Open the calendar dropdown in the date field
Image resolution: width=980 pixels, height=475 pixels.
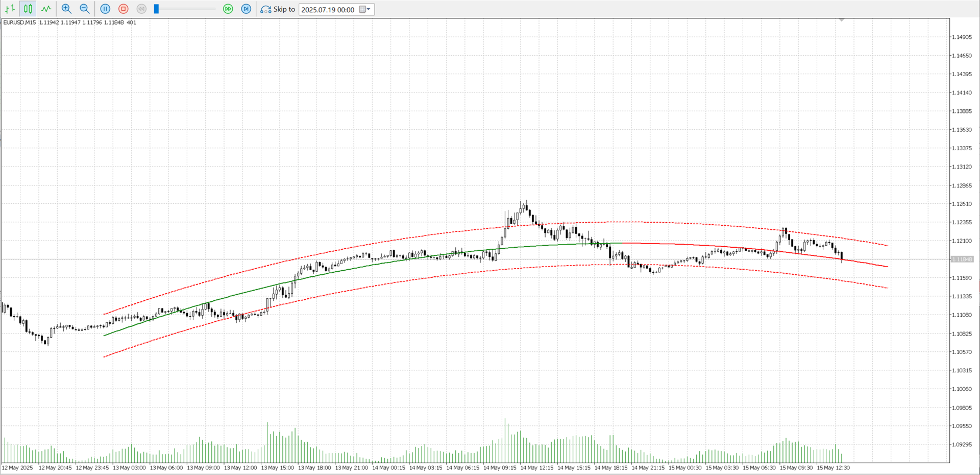tap(365, 9)
